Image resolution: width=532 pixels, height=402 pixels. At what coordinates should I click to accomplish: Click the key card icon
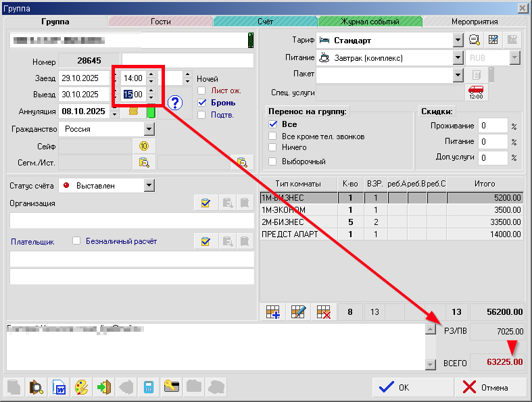pos(171,388)
